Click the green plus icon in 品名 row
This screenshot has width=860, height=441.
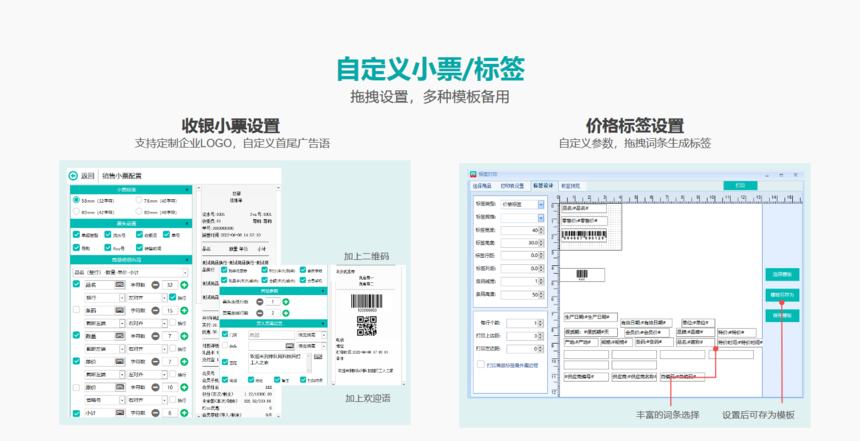click(x=184, y=285)
